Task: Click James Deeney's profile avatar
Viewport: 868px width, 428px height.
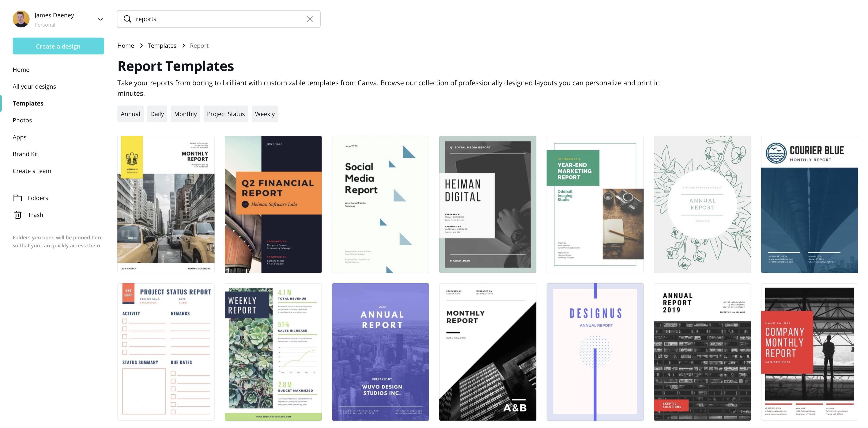Action: (x=21, y=19)
